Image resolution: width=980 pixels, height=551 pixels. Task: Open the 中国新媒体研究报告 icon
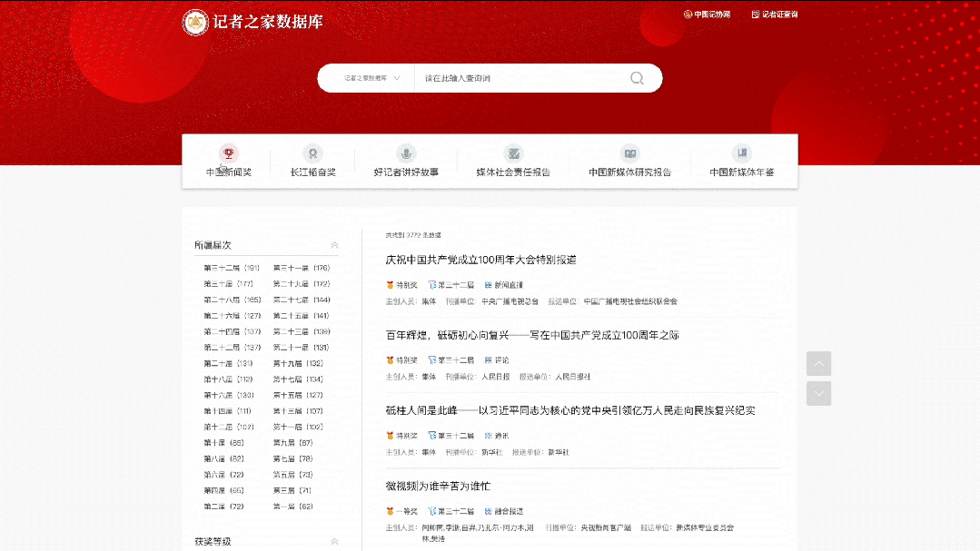pyautogui.click(x=629, y=153)
